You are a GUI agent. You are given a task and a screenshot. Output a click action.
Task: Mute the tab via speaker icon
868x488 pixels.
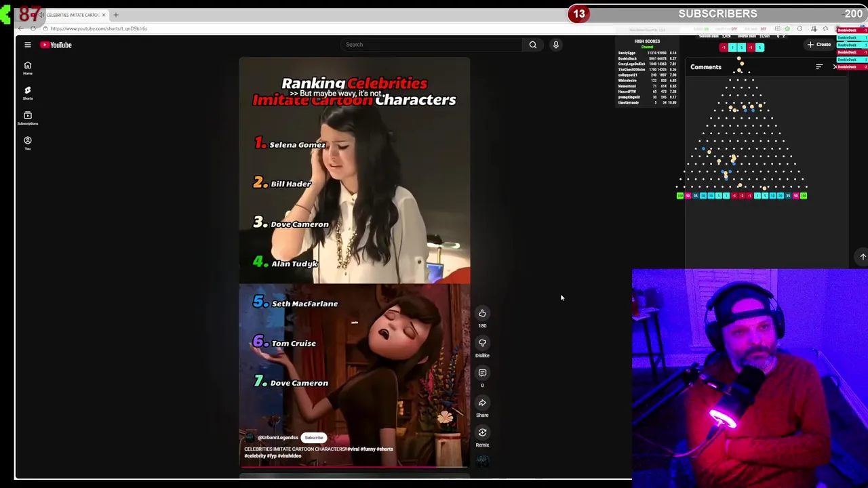(41, 15)
